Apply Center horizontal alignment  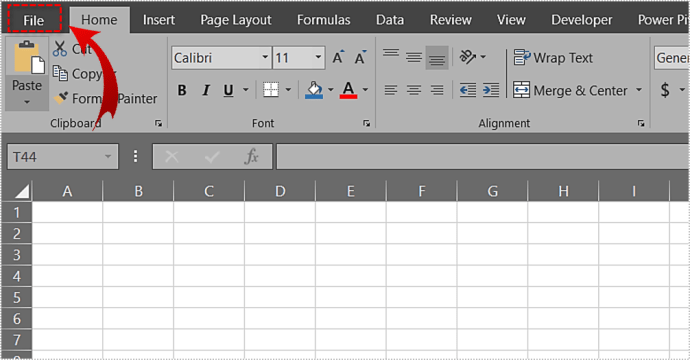click(414, 90)
